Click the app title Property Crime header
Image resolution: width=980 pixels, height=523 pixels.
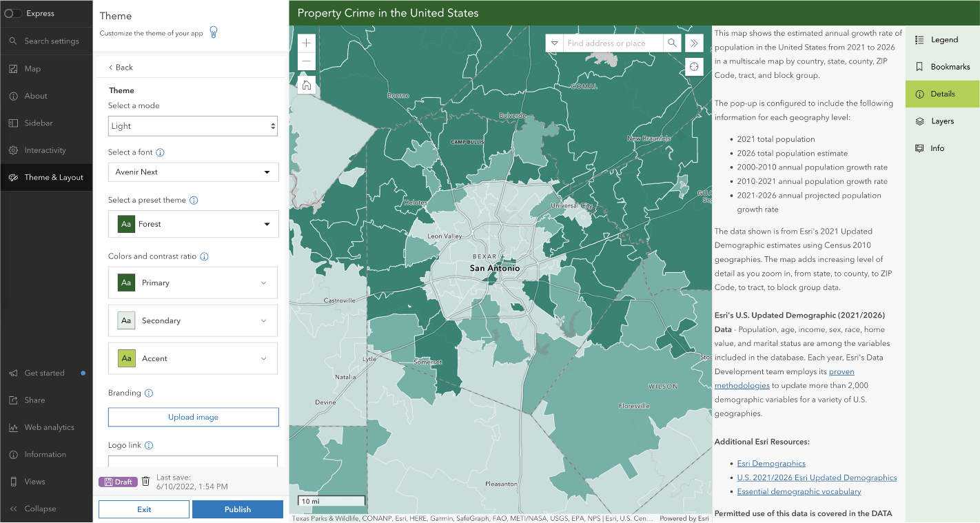388,13
